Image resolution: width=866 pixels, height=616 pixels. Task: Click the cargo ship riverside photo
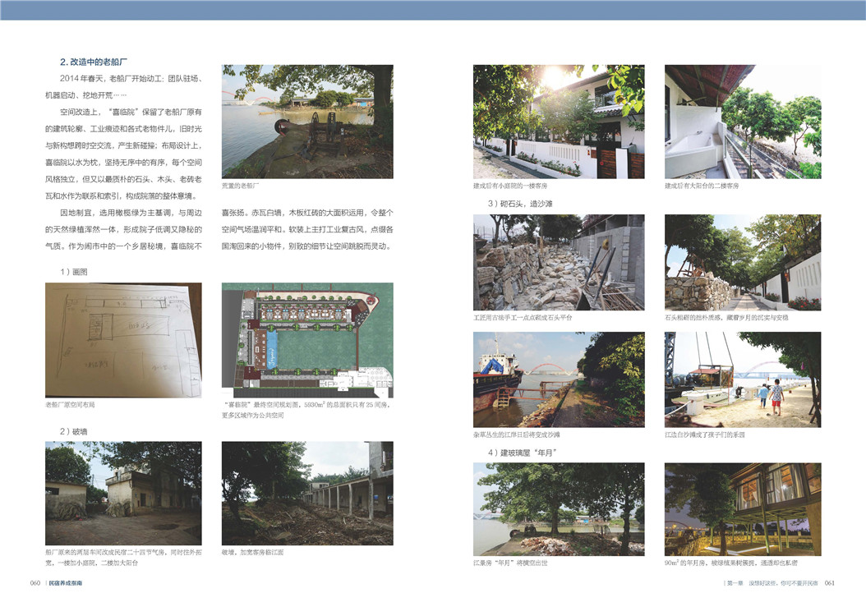coord(559,379)
